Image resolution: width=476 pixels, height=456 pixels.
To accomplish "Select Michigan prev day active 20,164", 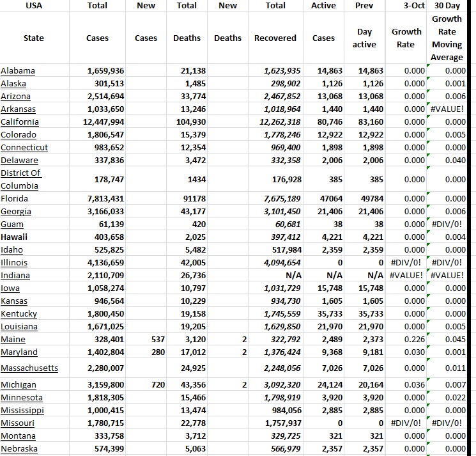I will point(364,385).
